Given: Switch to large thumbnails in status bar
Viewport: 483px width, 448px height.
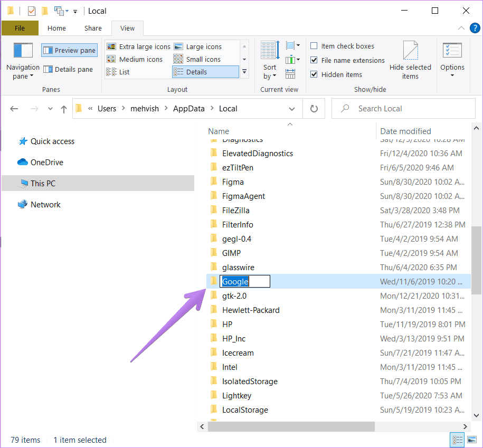Looking at the screenshot, I should pos(471,440).
